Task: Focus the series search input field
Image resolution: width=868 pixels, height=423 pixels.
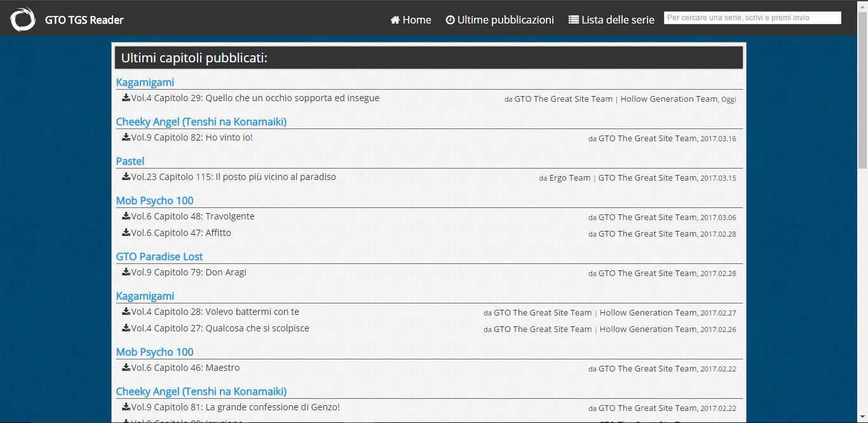Action: 752,18
